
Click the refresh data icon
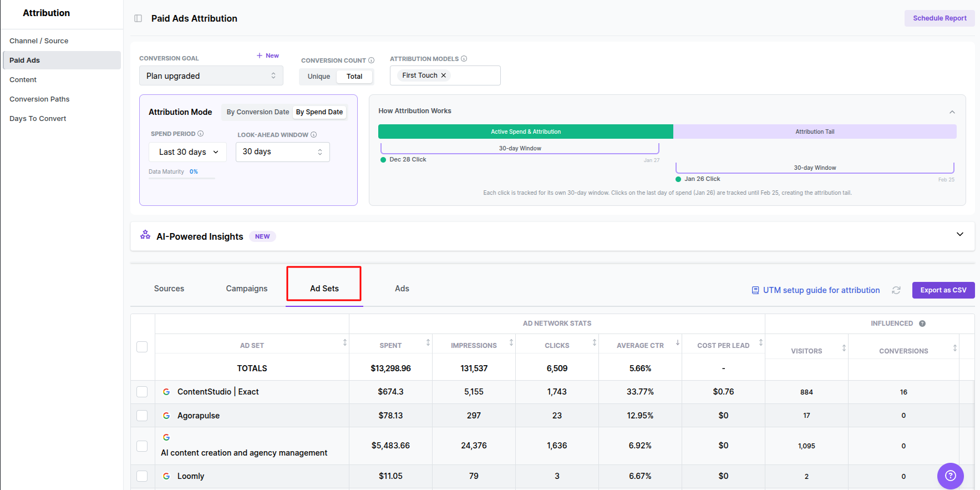(896, 290)
